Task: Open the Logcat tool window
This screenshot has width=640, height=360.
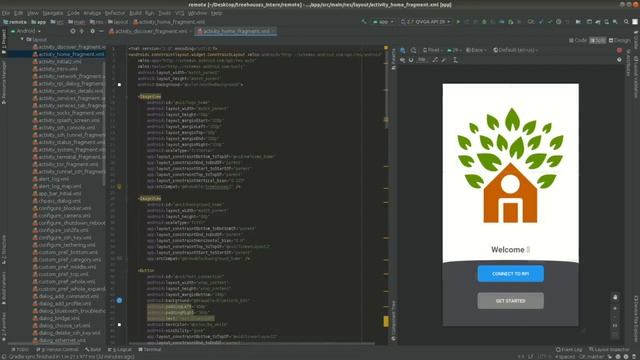Action: 120,350
